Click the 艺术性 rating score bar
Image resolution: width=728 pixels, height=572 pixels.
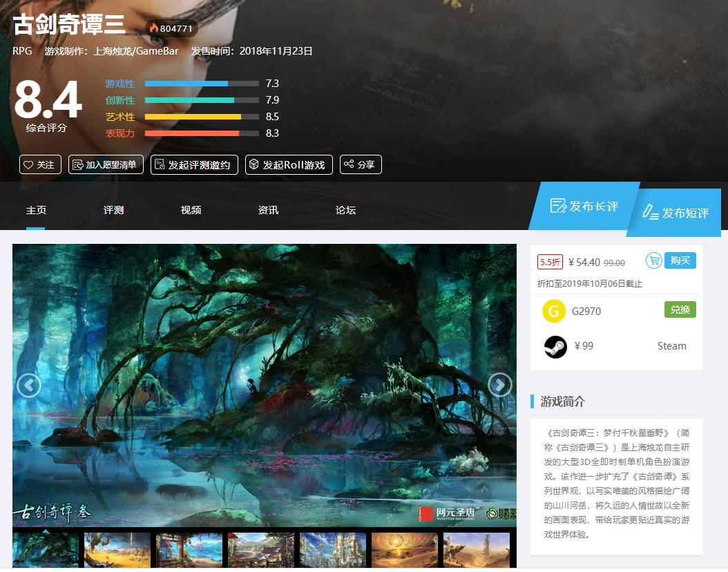200,117
